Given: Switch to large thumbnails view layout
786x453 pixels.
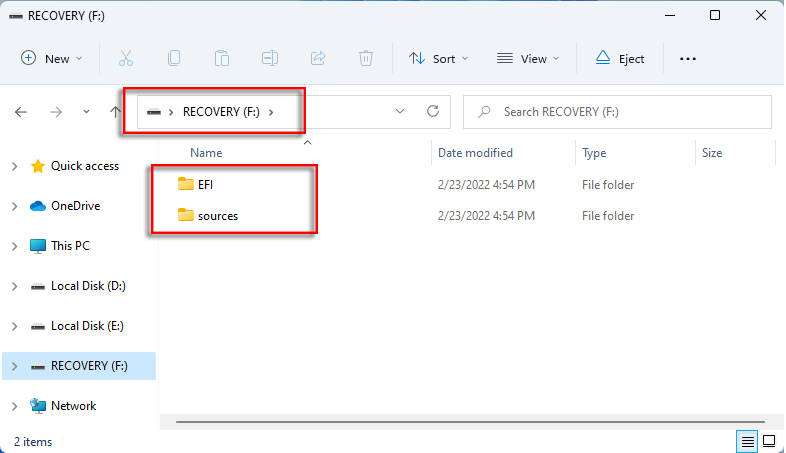Looking at the screenshot, I should pos(769,441).
